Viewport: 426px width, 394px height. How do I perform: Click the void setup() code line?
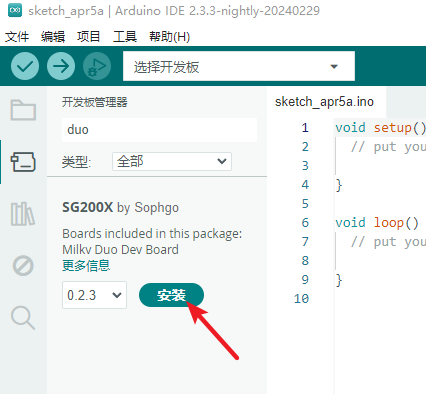tap(380, 128)
